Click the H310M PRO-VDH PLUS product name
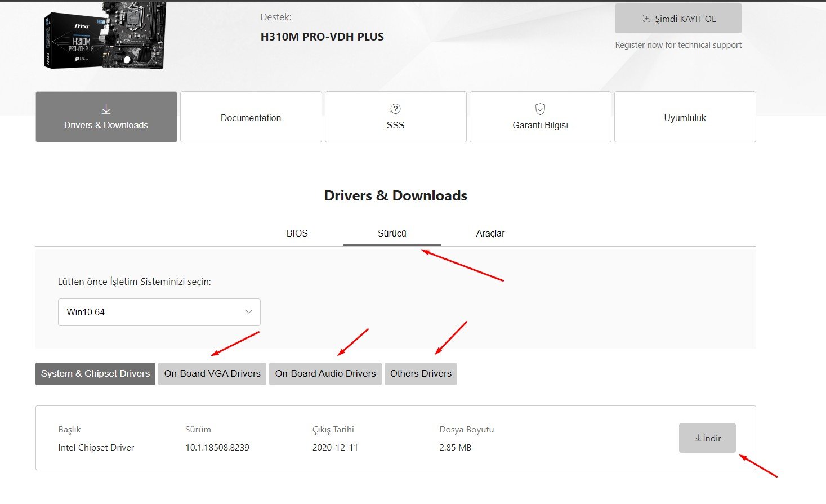This screenshot has height=504, width=826. coord(322,37)
